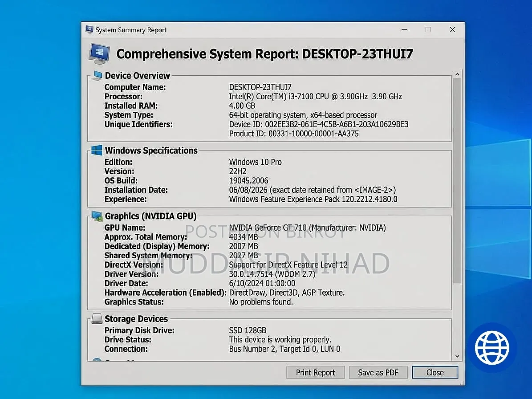The image size is (532, 399).
Task: Click the computer name value DESKTOP-23THUI7
Action: click(260, 87)
